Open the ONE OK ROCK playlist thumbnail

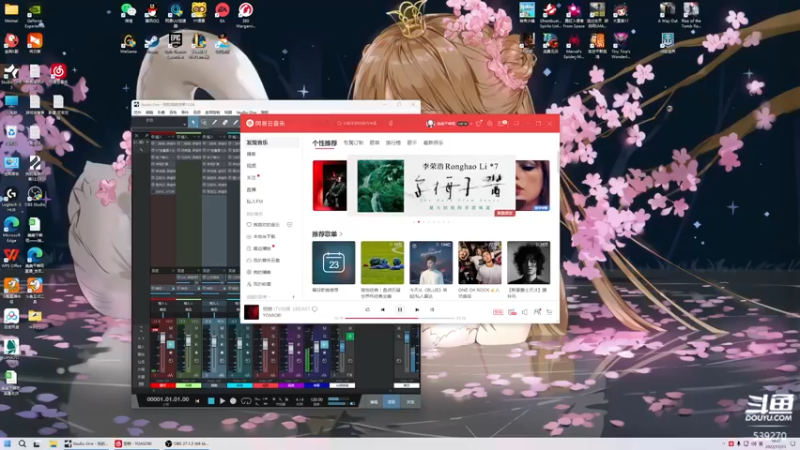coord(480,263)
